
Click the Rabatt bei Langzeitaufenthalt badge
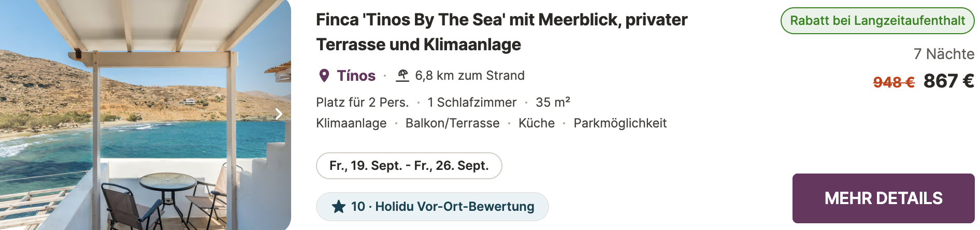(x=877, y=21)
